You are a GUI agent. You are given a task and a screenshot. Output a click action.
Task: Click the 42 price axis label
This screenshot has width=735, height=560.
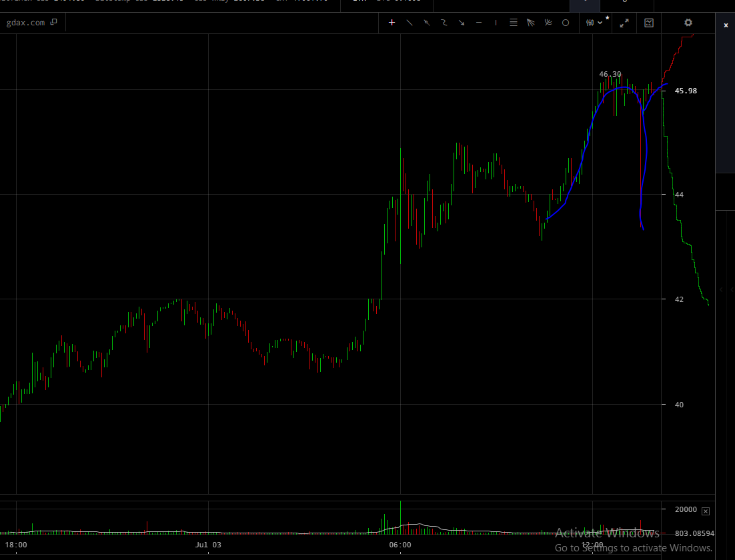[679, 299]
